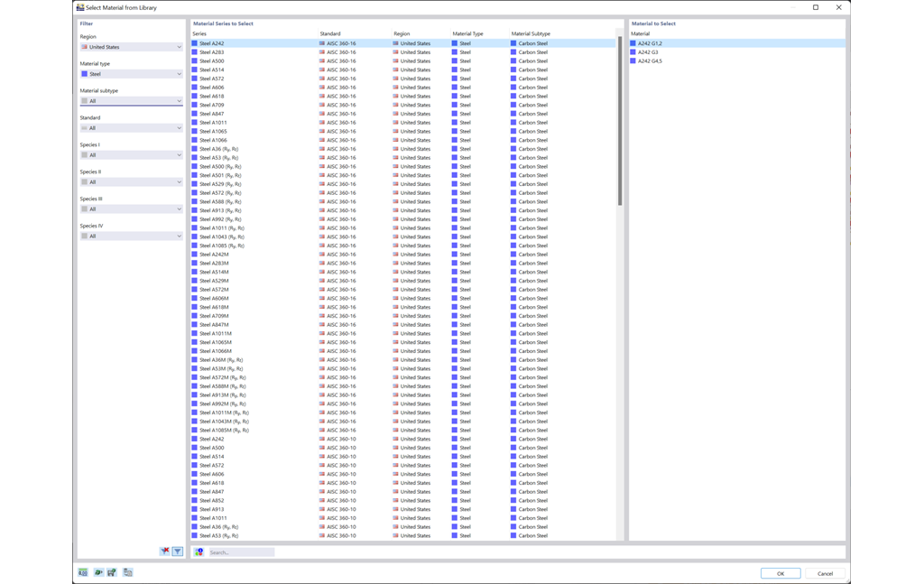The image size is (924, 584).
Task: Click the copy documents icon in the bottom toolbar
Action: pyautogui.click(x=128, y=572)
